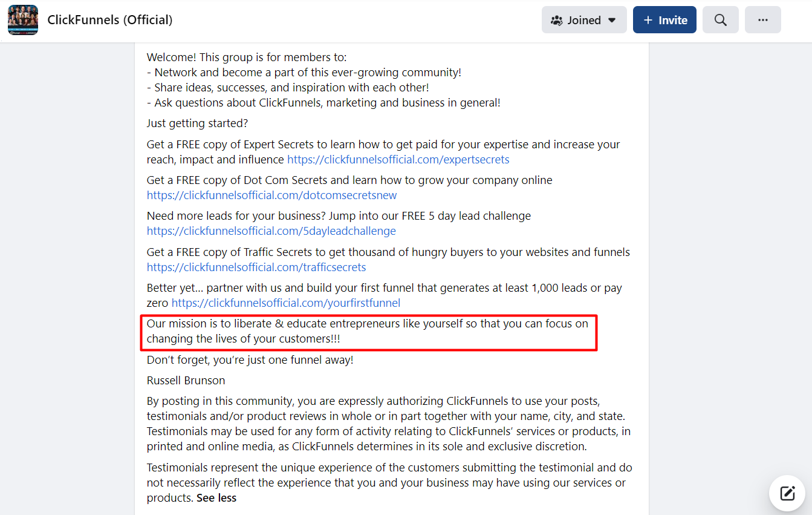
Task: Click the Joined group people icon
Action: pyautogui.click(x=557, y=20)
